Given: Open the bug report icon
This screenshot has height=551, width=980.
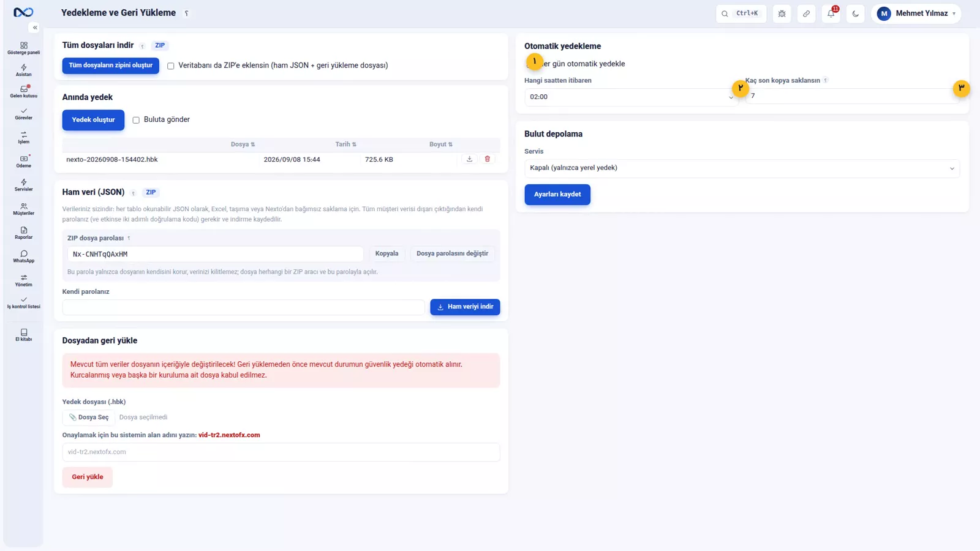Looking at the screenshot, I should coord(782,13).
